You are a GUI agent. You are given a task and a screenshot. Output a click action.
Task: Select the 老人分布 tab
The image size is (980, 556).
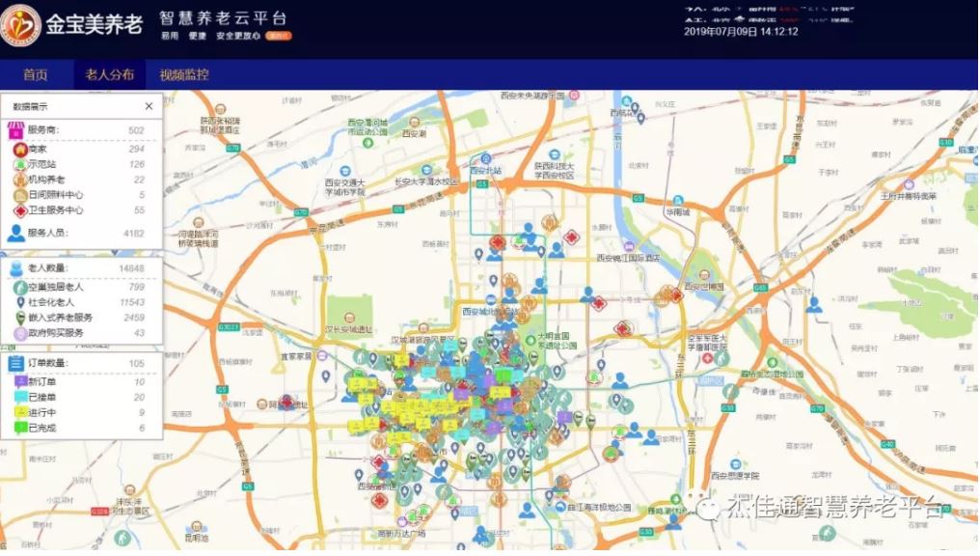tap(109, 75)
